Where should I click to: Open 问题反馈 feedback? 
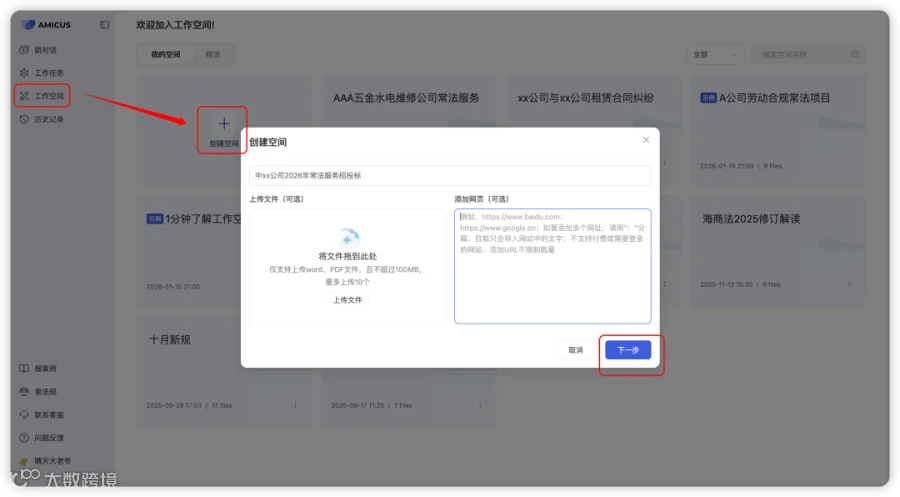[x=42, y=437]
